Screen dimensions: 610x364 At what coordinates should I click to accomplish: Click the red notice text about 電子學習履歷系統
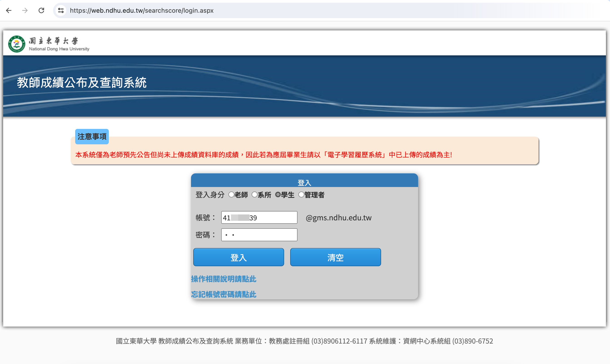(264, 155)
